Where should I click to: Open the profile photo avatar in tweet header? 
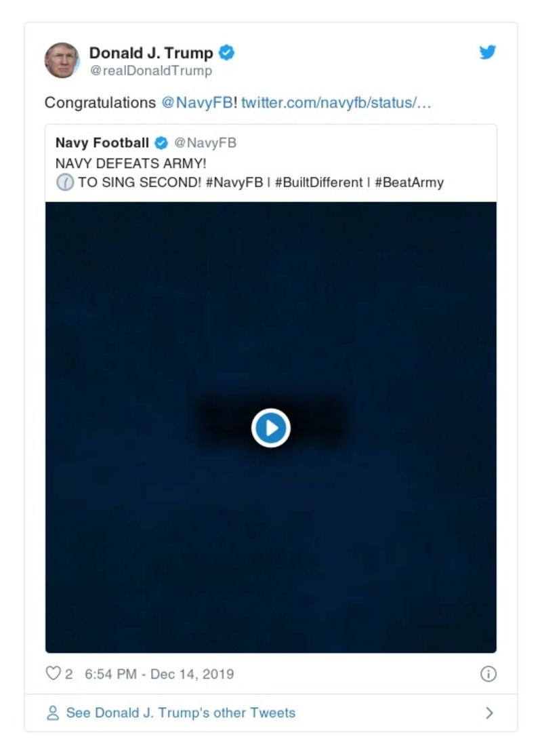pos(62,60)
